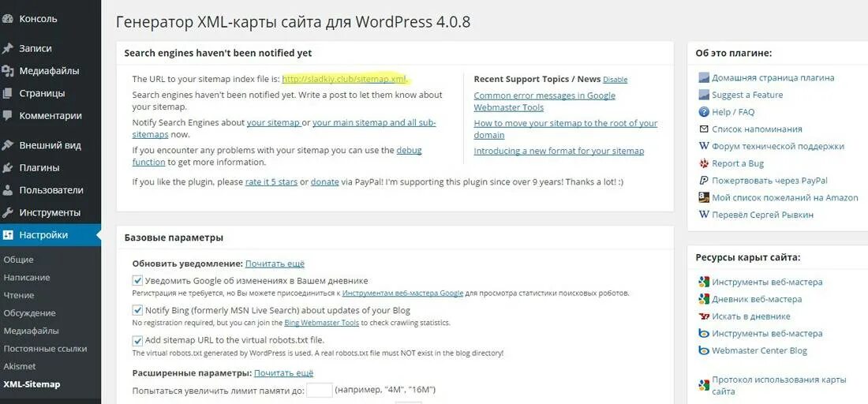Click the Страницы pages icon
This screenshot has width=868, height=404.
7,93
